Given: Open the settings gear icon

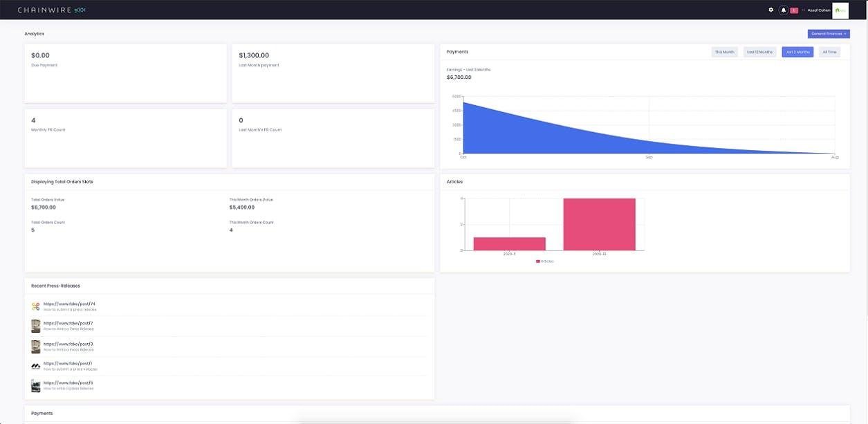Looking at the screenshot, I should 771,10.
